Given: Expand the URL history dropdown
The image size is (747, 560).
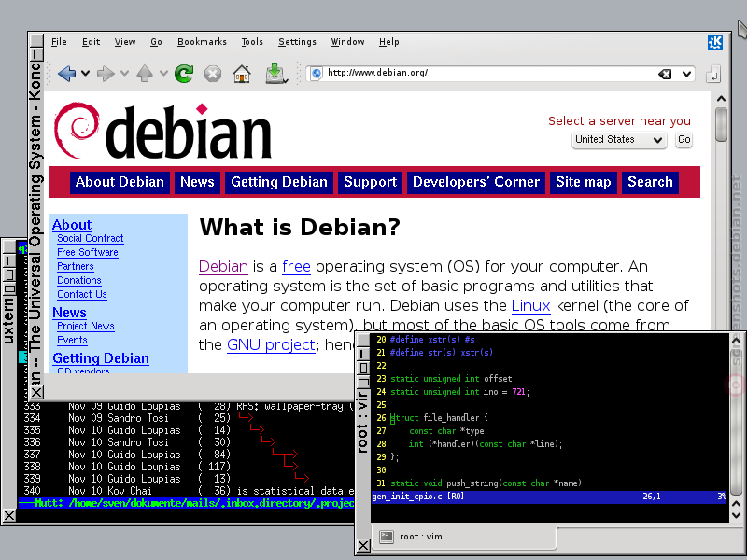Looking at the screenshot, I should click(686, 74).
